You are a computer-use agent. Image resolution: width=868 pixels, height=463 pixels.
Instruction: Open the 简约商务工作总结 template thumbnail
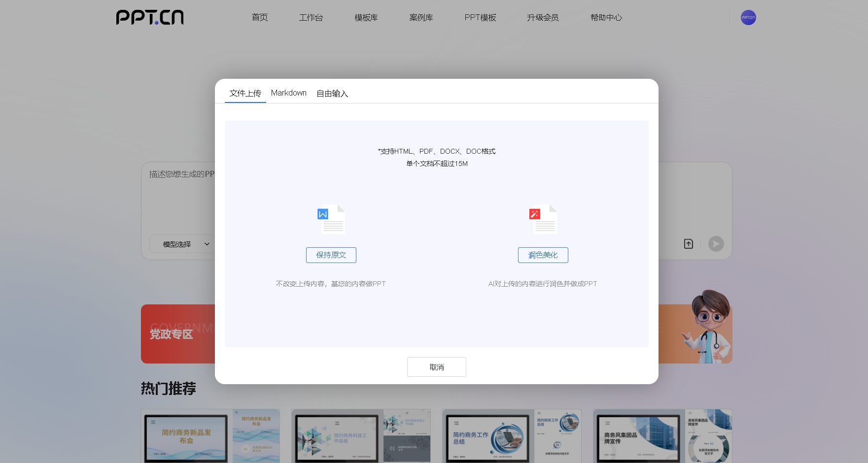coord(511,436)
